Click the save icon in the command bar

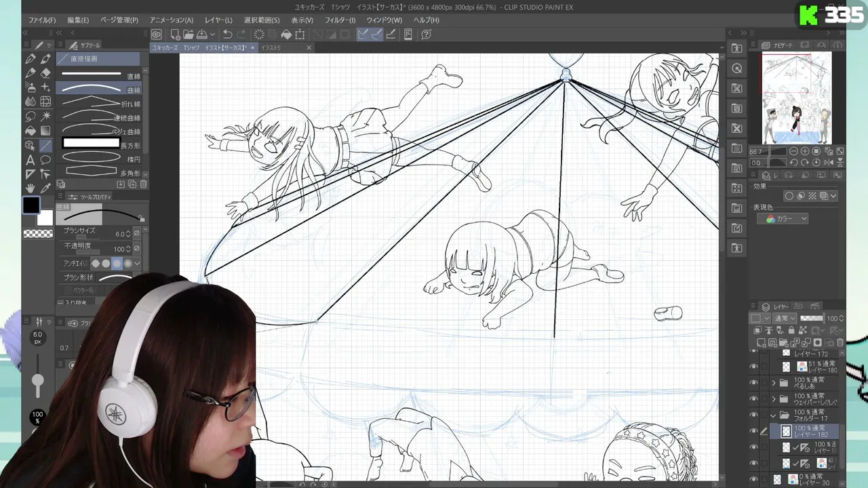(x=201, y=35)
